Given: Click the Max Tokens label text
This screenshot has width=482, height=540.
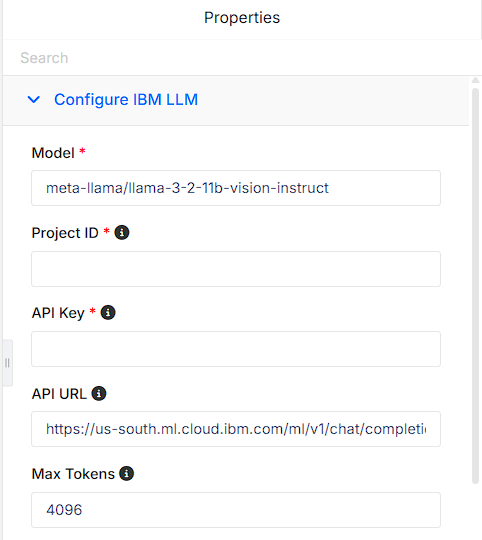Looking at the screenshot, I should click(73, 474).
